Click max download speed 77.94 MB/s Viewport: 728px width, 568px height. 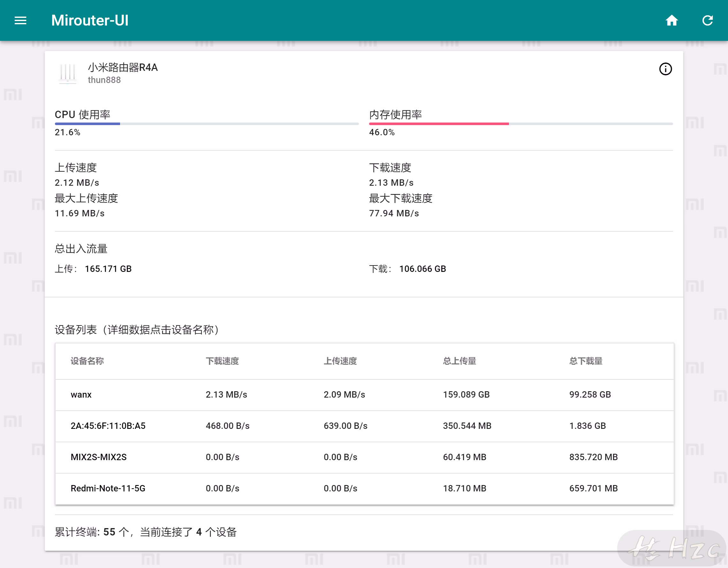tap(394, 213)
